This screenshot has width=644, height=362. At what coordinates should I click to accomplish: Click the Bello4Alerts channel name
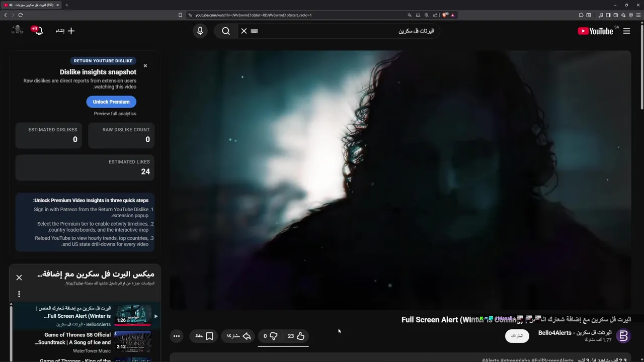[x=575, y=333]
